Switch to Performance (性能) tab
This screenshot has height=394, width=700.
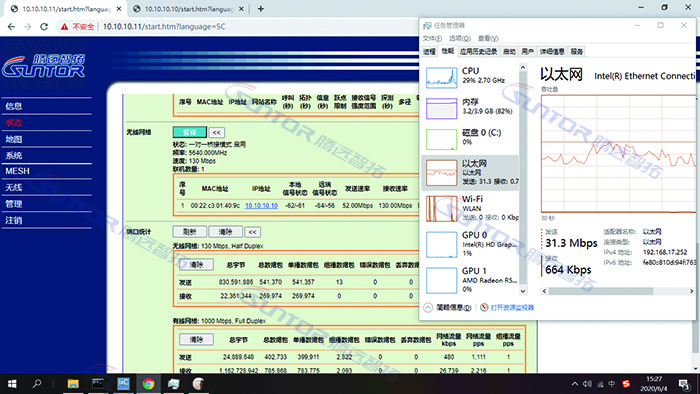[x=448, y=51]
